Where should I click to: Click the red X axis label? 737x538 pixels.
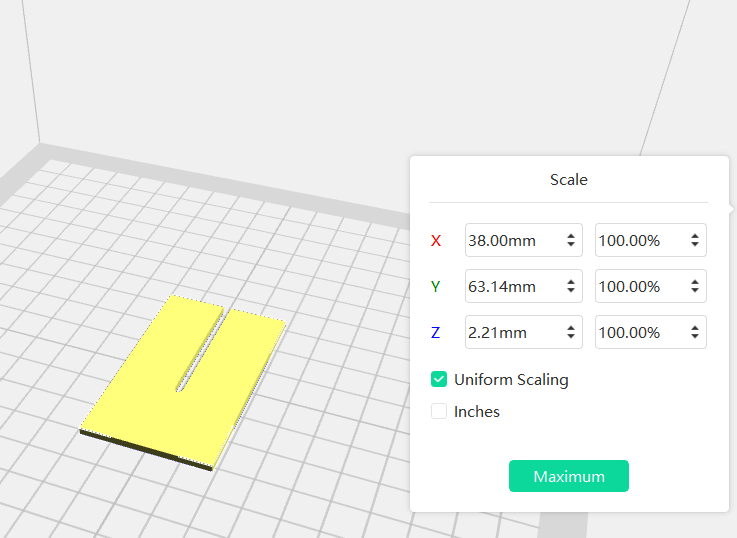(436, 241)
